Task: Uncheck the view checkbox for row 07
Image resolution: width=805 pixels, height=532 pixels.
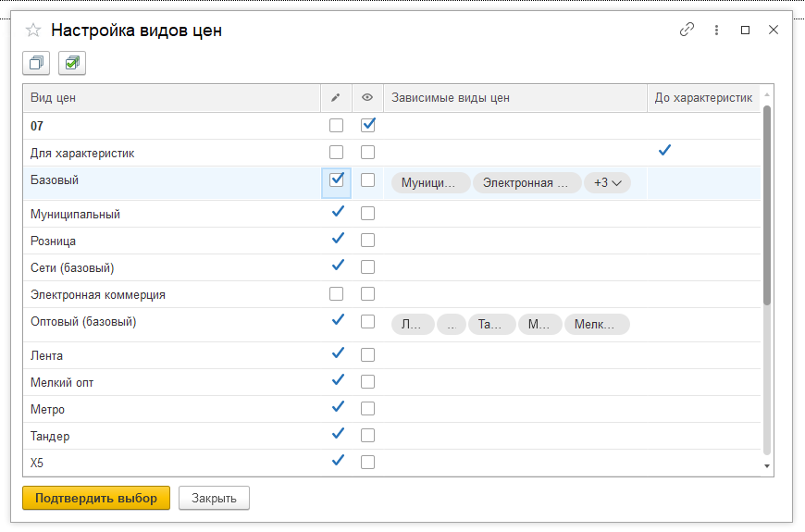Action: pyautogui.click(x=368, y=125)
